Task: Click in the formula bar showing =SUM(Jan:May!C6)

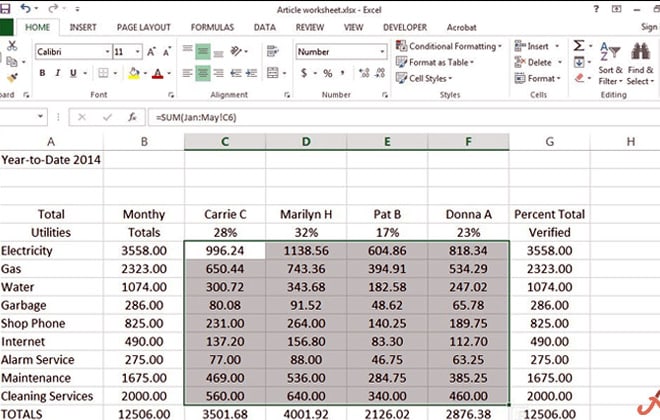Action: [403, 117]
